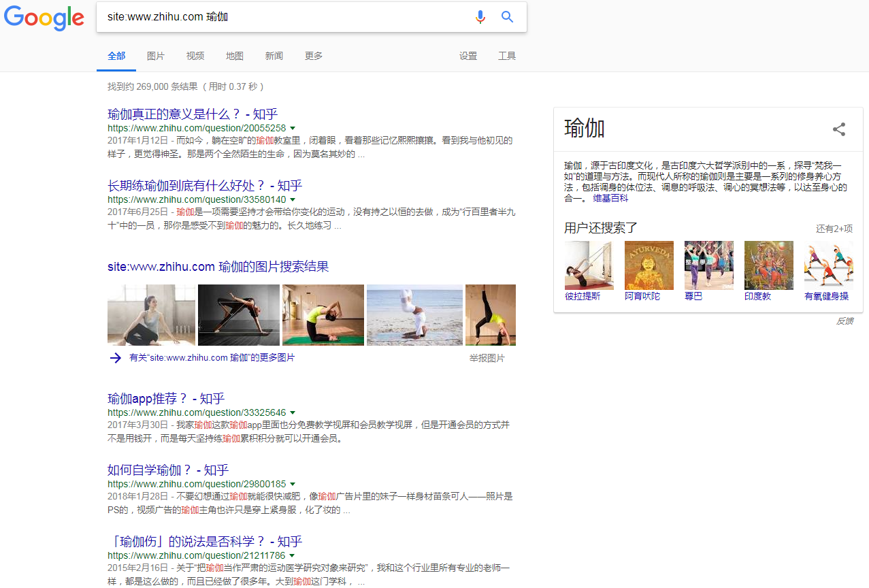Expand result options for question/33580140
This screenshot has height=588, width=869.
coord(293,199)
